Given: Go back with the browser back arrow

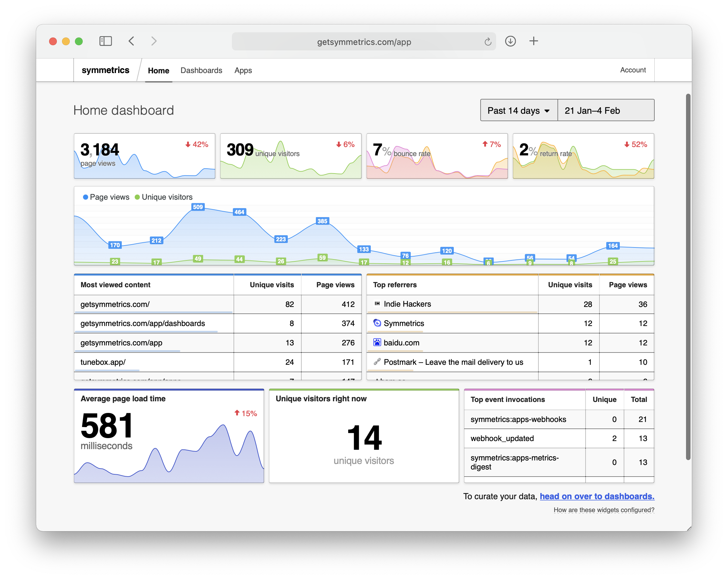Looking at the screenshot, I should tap(132, 41).
